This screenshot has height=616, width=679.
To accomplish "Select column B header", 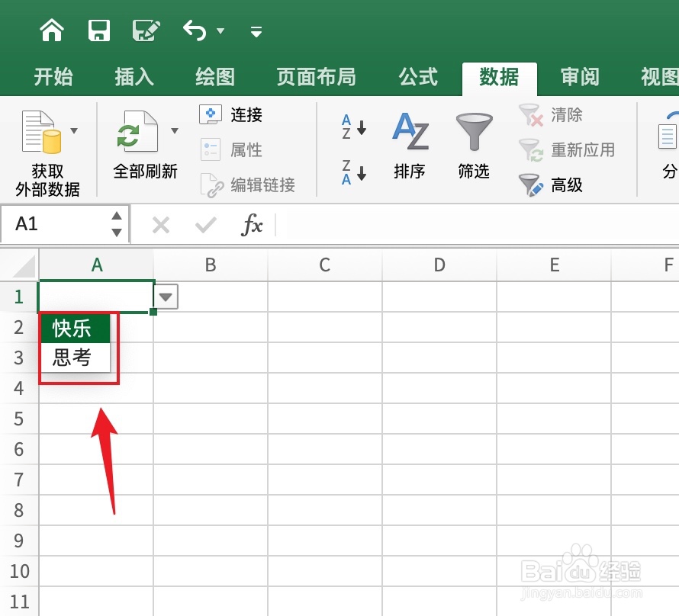I will [211, 265].
